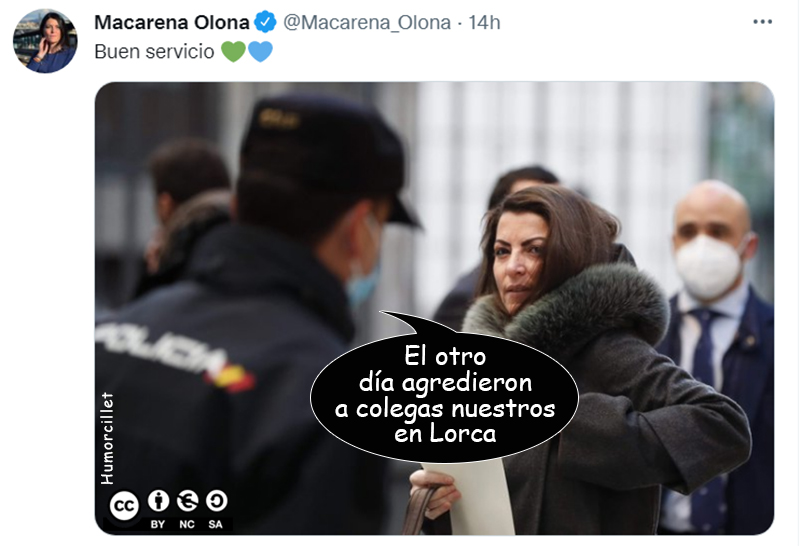Viewport: 800px width, 546px height.
Task: Click the BY attribution person icon
Action: pyautogui.click(x=158, y=501)
